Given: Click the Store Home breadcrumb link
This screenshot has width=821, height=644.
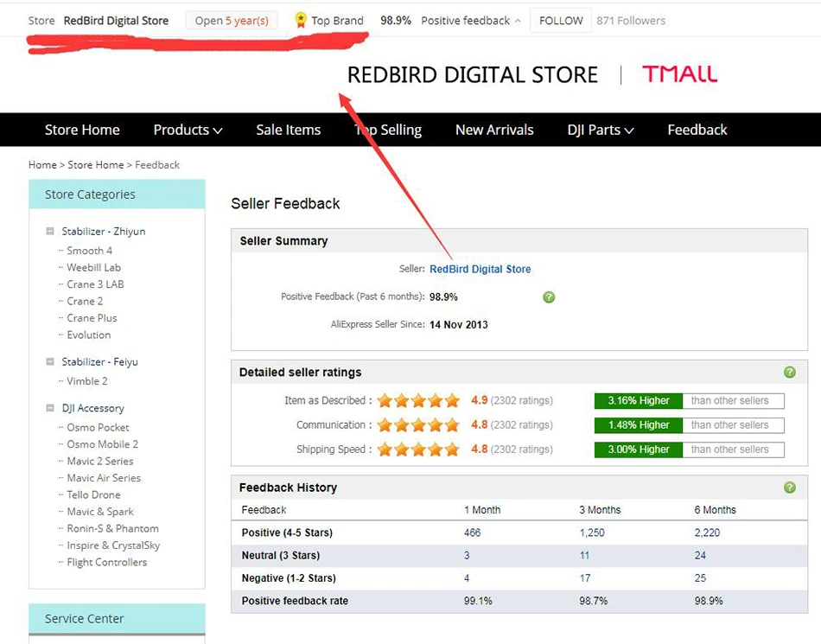Looking at the screenshot, I should tap(96, 165).
